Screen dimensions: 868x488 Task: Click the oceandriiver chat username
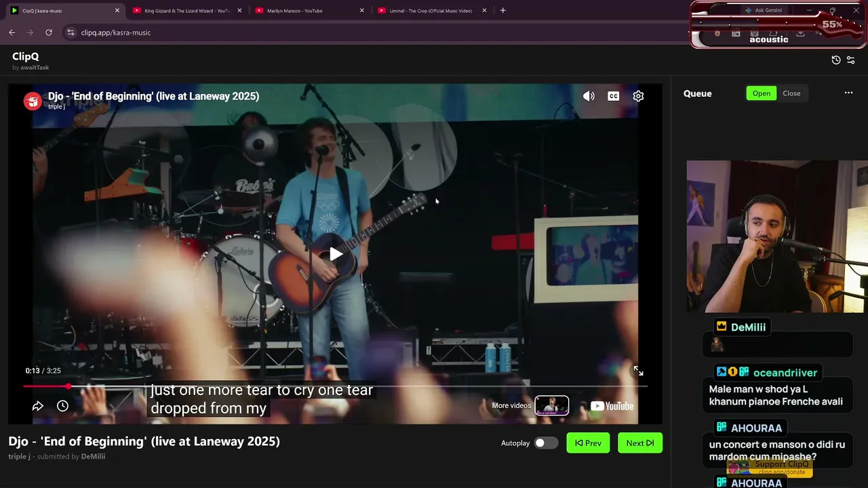tap(785, 373)
